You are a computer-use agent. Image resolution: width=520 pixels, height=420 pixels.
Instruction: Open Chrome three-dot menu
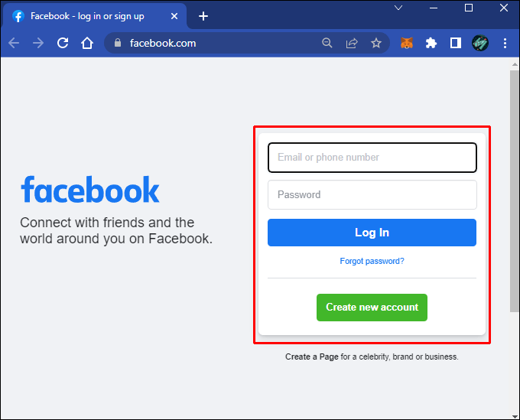505,43
